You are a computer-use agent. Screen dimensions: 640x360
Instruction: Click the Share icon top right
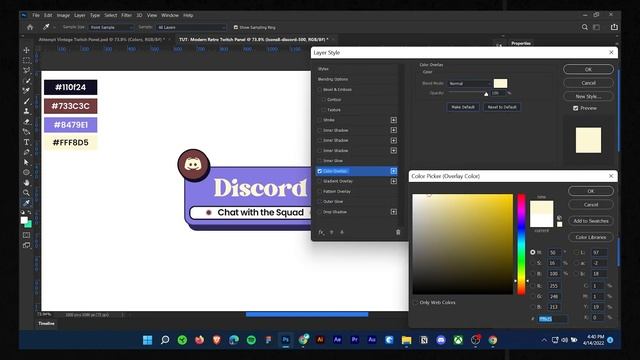(x=614, y=27)
